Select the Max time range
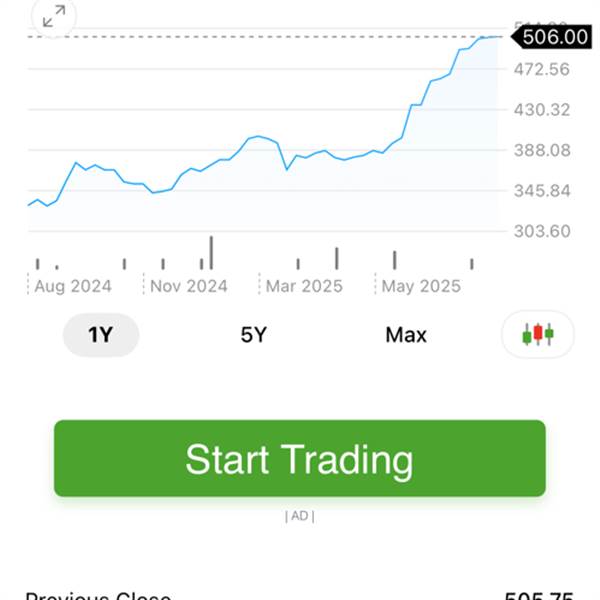Viewport: 600px width, 600px height. tap(406, 335)
